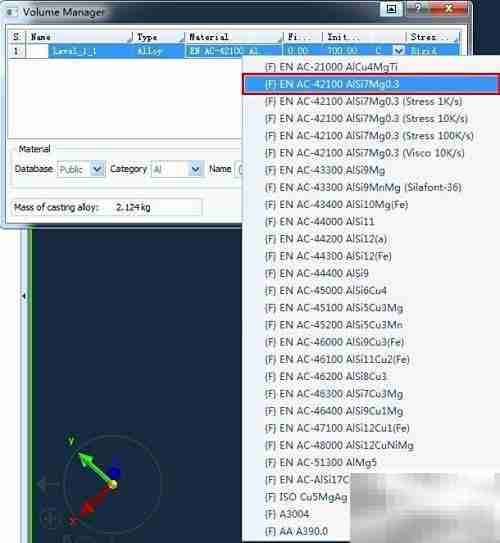This screenshot has height=543, width=500.
Task: Click the red X axis arrow
Action: coord(94,500)
